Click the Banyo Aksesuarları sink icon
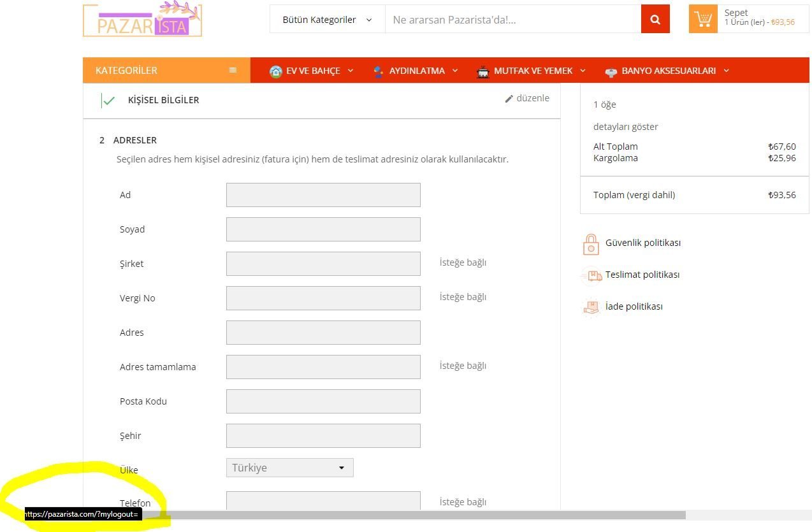The width and height of the screenshot is (812, 532). point(611,71)
